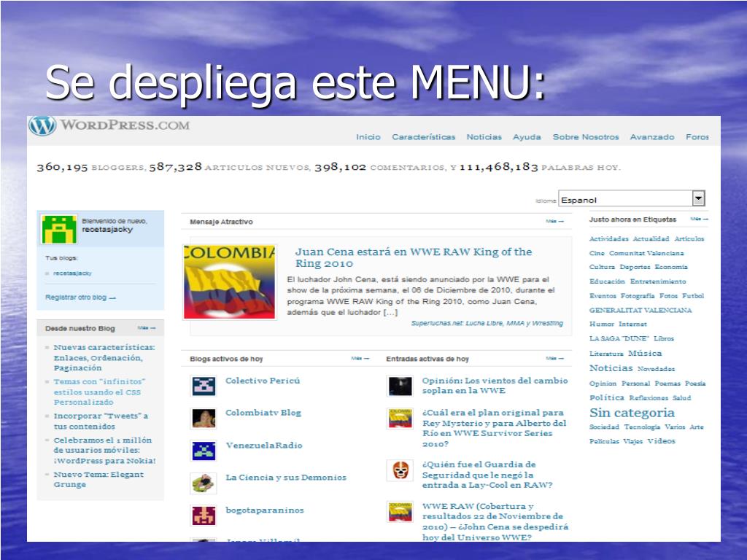Open Noticias in top navigation
Screen dimensions: 747x560
[x=484, y=137]
